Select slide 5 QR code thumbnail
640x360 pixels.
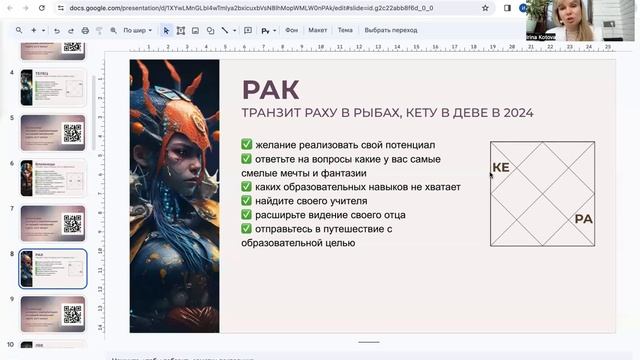53,133
